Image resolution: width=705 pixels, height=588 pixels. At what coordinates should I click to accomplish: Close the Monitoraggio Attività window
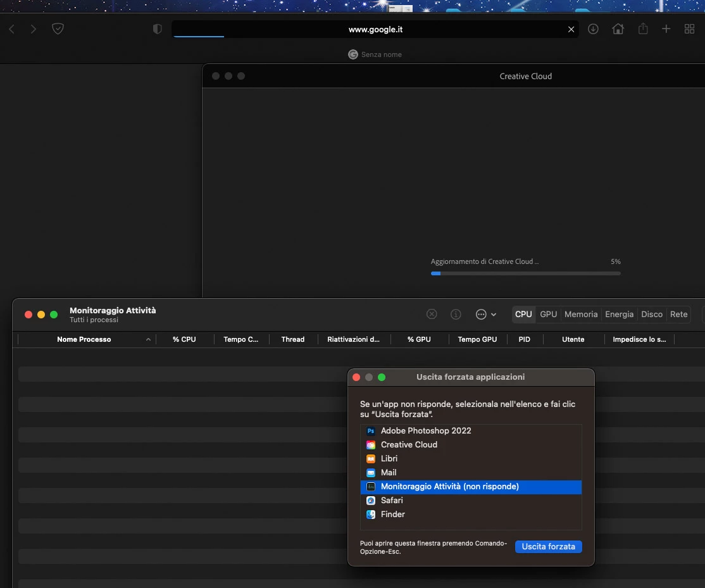pos(28,315)
